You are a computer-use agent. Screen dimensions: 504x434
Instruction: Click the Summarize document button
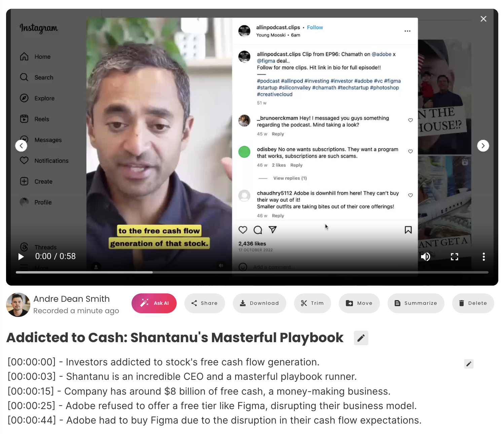(416, 303)
